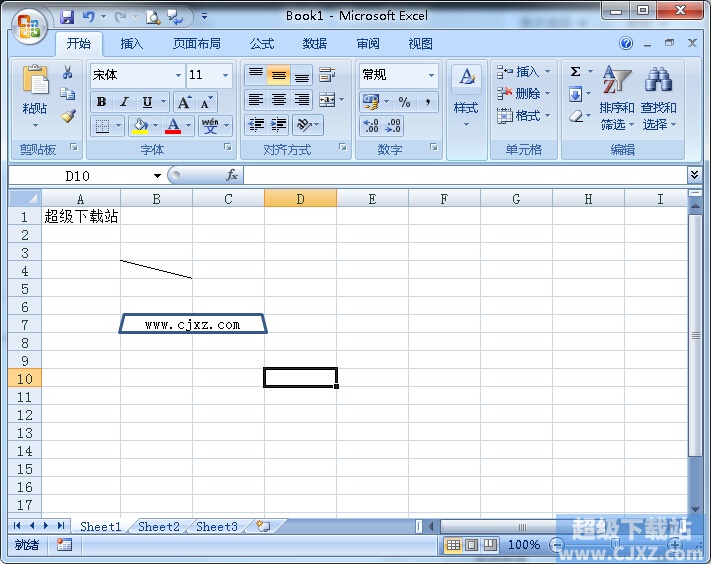Screen dimensions: 711x564
Task: Click the Cut scissors icon
Action: (68, 73)
